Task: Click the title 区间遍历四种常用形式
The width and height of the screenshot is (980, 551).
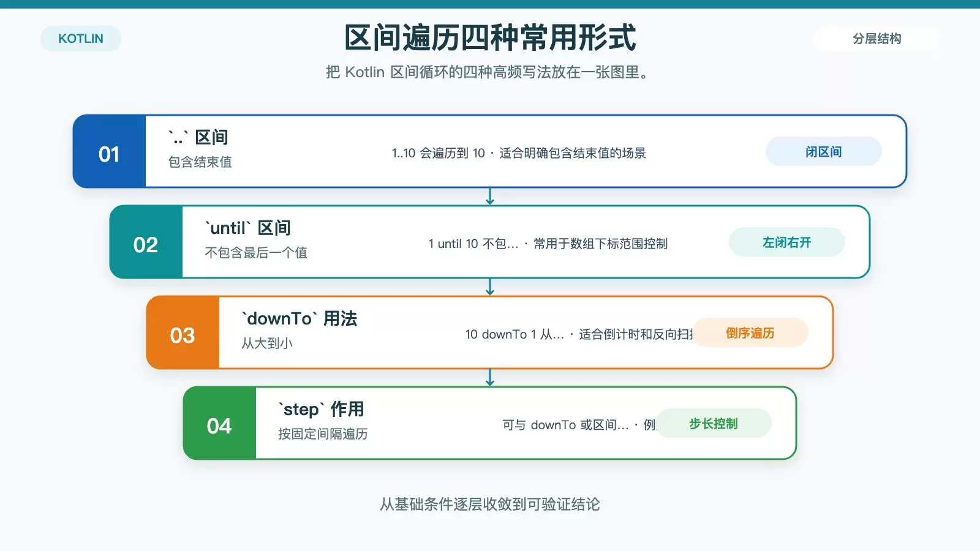Action: click(490, 38)
